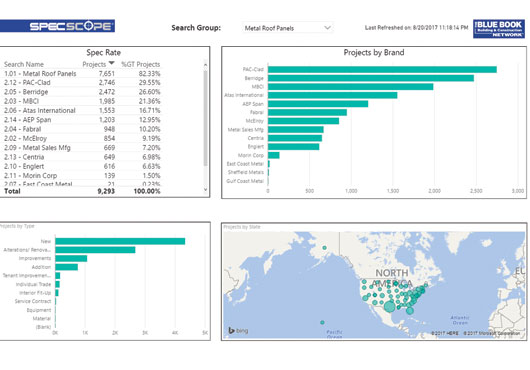Click the Blue Book Network logo
This screenshot has height=370, width=530.
pyautogui.click(x=499, y=29)
